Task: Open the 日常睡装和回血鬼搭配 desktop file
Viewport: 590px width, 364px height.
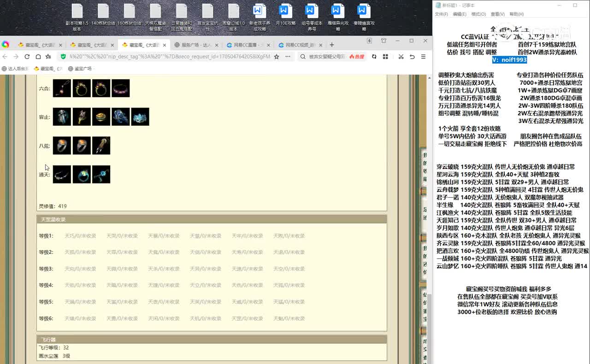Action: [x=182, y=18]
